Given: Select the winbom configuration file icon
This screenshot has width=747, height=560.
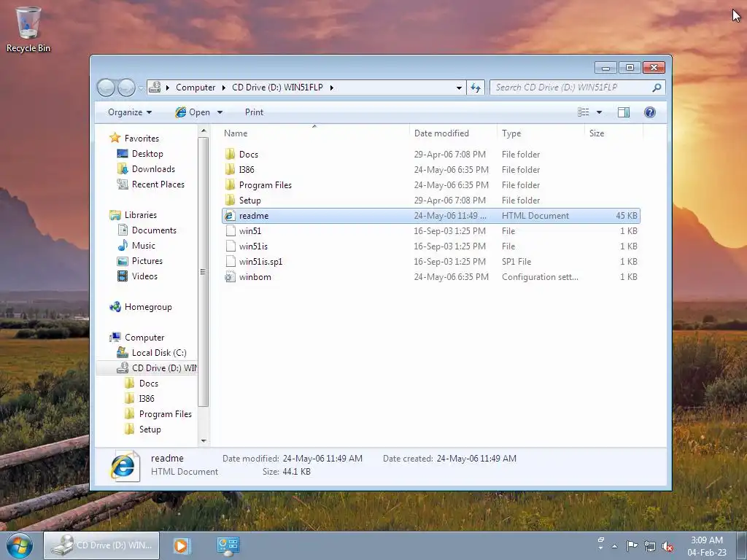Looking at the screenshot, I should (x=230, y=276).
